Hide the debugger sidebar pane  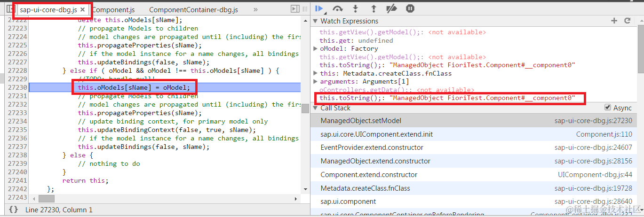tap(295, 9)
